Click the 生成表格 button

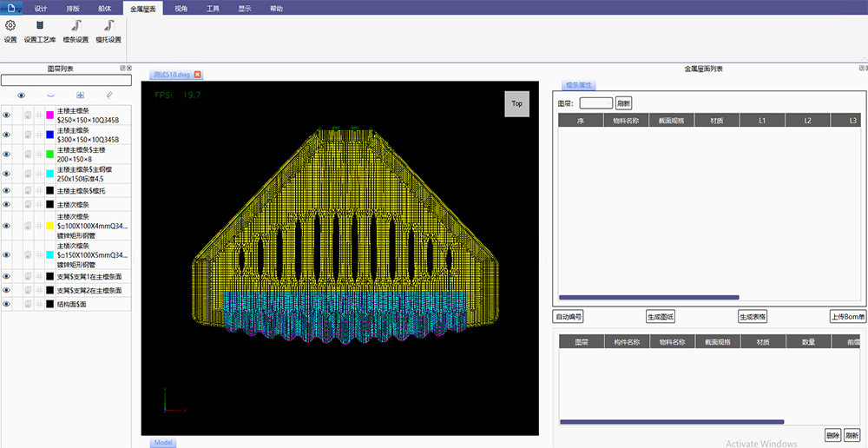[x=753, y=317]
